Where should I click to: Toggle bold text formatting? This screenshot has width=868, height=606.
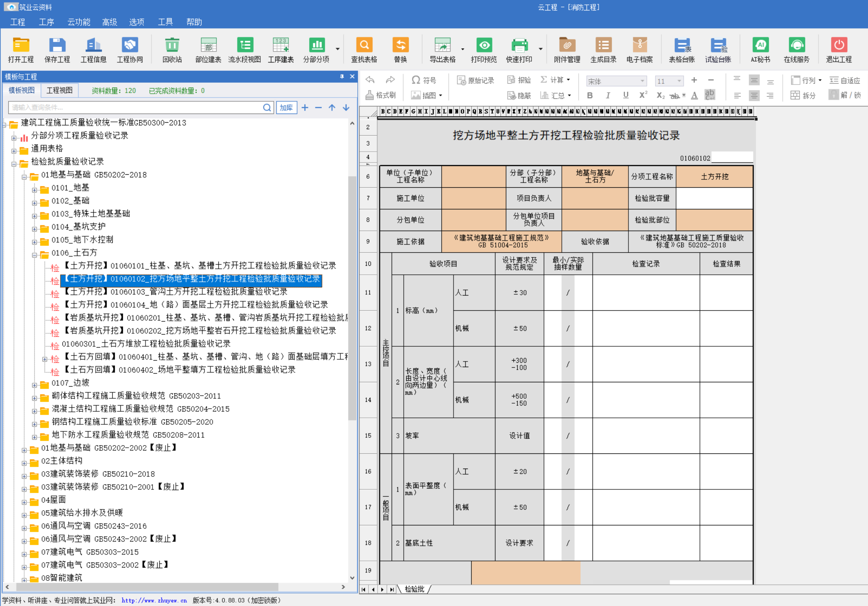pyautogui.click(x=589, y=95)
